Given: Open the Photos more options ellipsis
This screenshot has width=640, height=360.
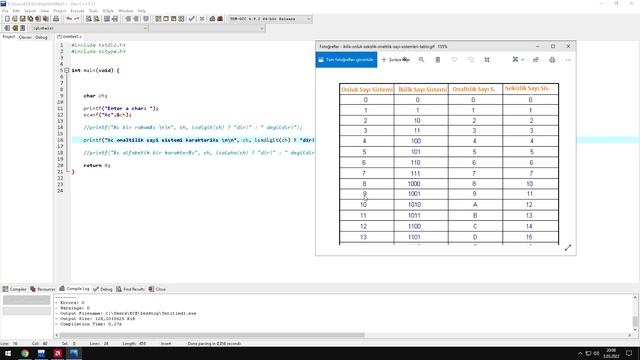Looking at the screenshot, I should coord(568,60).
